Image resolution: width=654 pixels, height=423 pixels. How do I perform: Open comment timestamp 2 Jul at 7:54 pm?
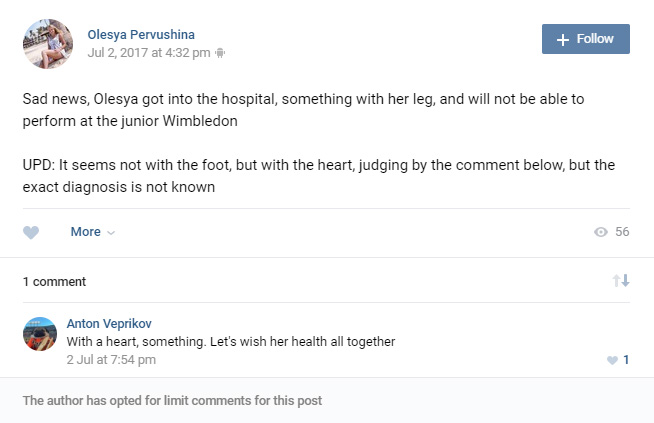click(x=111, y=360)
